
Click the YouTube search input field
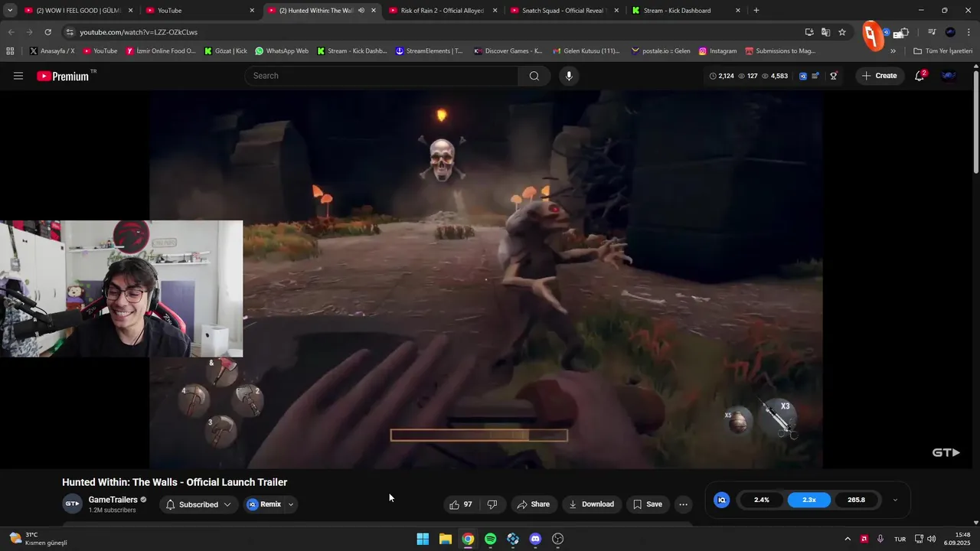pyautogui.click(x=381, y=76)
